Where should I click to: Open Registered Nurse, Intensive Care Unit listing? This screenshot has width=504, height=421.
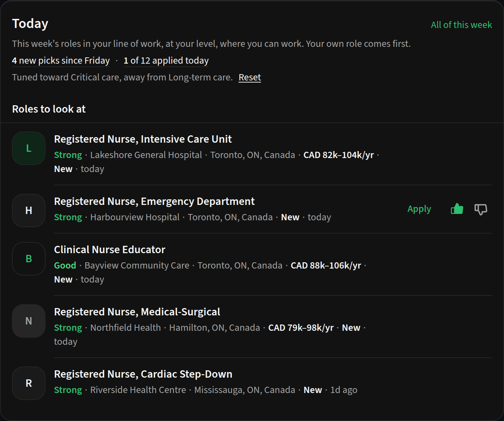[143, 139]
